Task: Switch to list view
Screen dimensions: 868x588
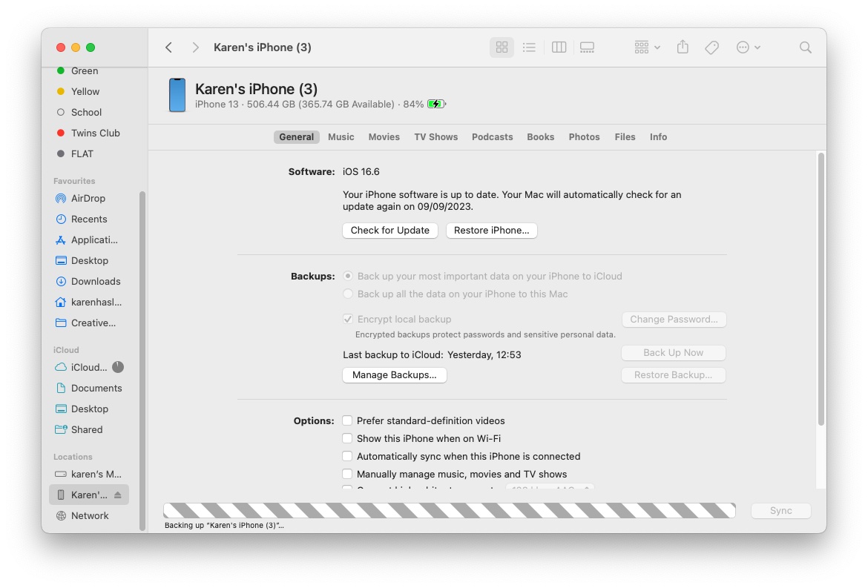Action: (529, 47)
